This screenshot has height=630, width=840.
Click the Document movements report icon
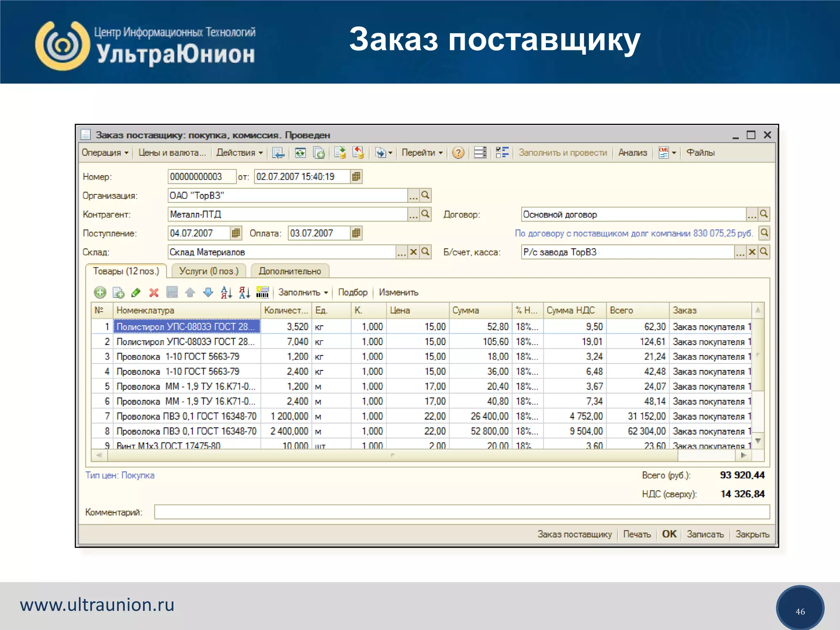340,153
